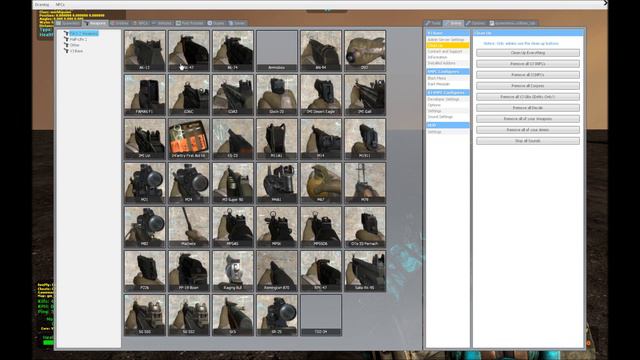Select the SG 552 weapon icon
640x360 pixels.
point(189,316)
